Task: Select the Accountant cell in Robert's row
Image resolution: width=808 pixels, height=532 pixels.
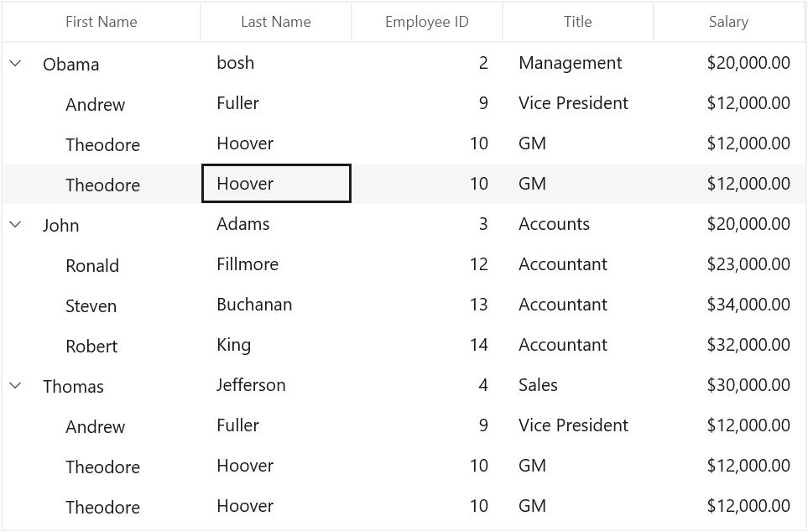Action: [x=577, y=344]
